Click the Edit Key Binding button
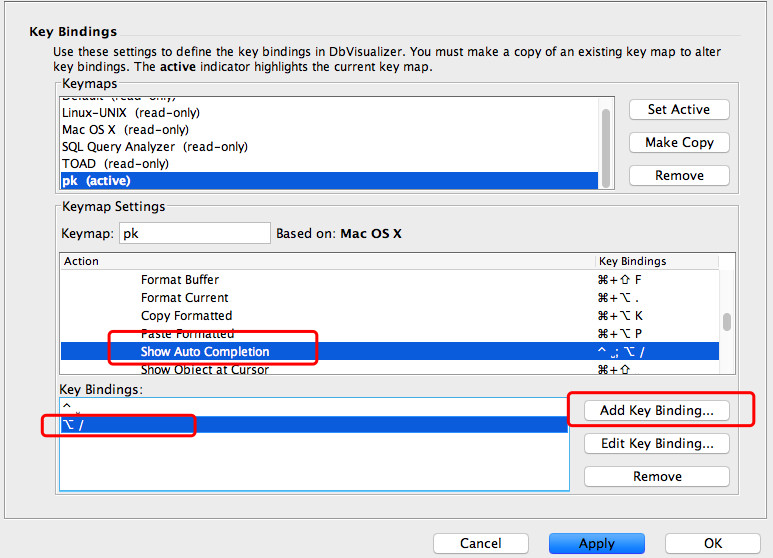Image resolution: width=773 pixels, height=558 pixels. point(656,443)
